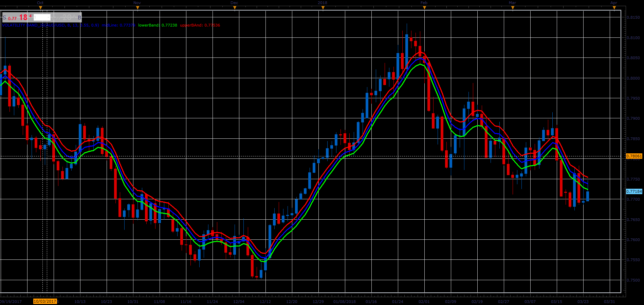The width and height of the screenshot is (644, 305).
Task: Click the 03/23 date axis label
Action: [x=583, y=302]
